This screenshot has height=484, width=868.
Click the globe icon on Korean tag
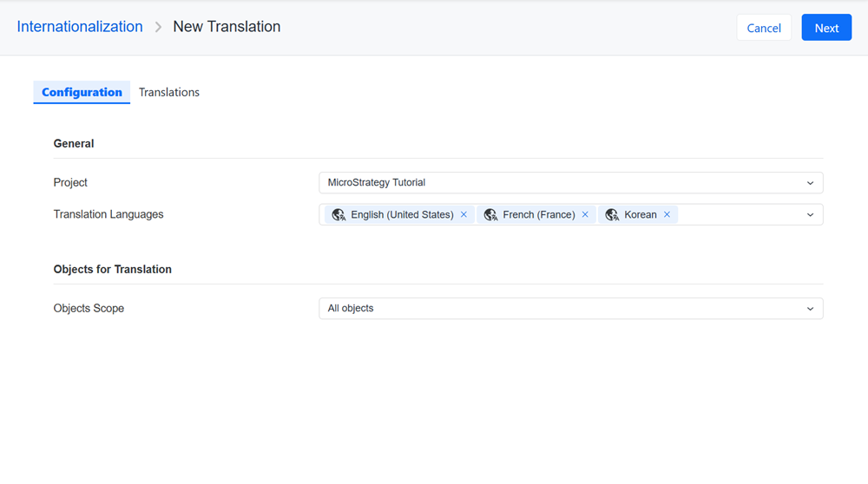click(x=612, y=214)
